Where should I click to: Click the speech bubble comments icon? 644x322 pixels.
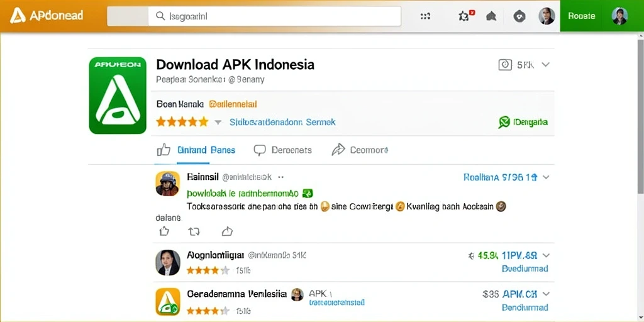point(260,150)
